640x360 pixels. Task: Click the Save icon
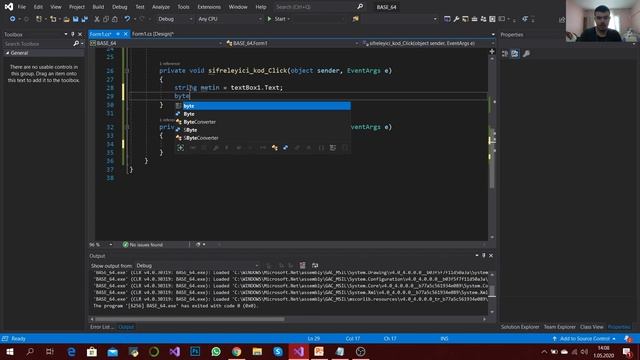(x=76, y=19)
